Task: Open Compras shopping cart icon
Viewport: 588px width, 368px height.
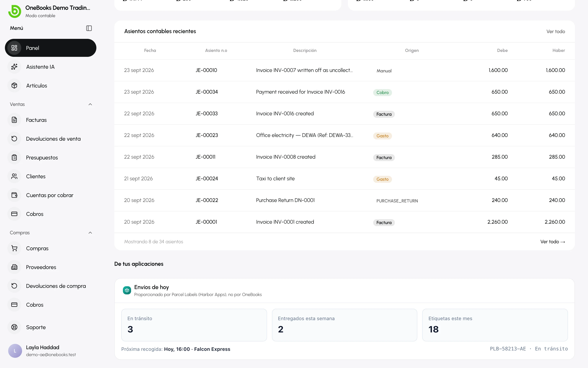Action: 14,248
